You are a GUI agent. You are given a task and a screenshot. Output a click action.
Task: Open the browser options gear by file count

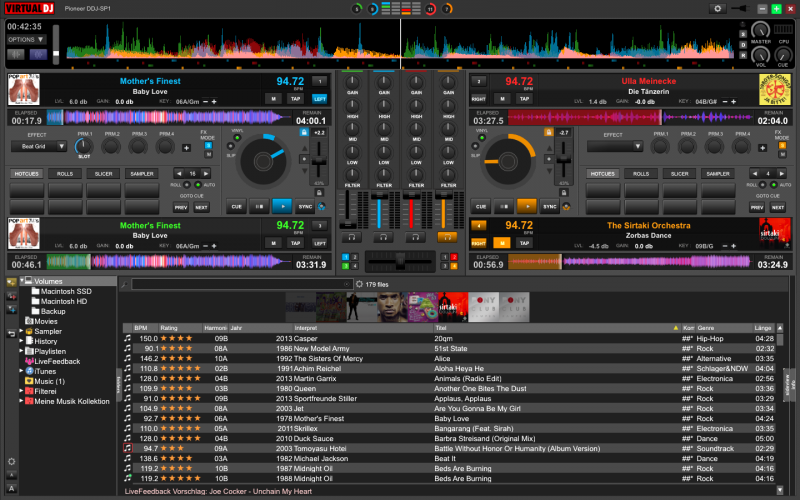[x=358, y=284]
